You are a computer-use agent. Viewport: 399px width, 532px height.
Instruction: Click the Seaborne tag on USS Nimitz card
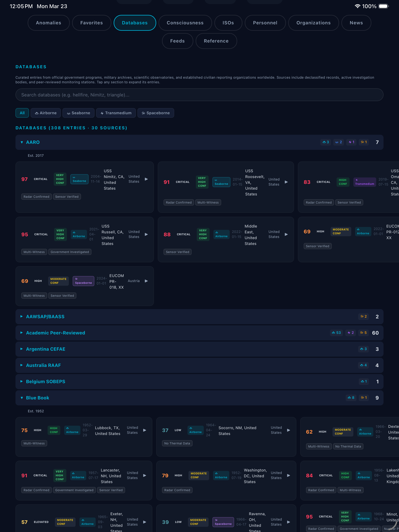[x=79, y=179]
